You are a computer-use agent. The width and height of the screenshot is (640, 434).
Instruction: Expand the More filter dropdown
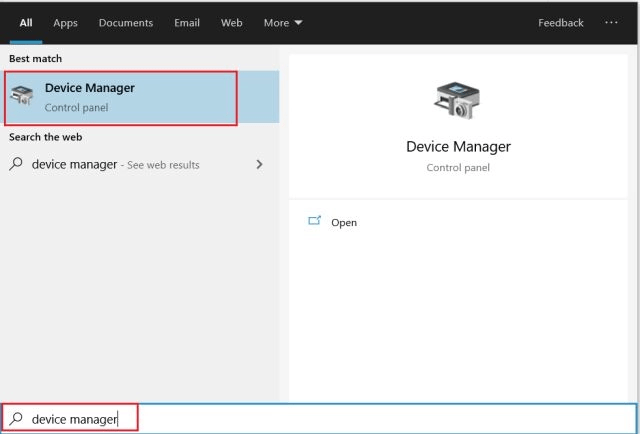tap(283, 22)
